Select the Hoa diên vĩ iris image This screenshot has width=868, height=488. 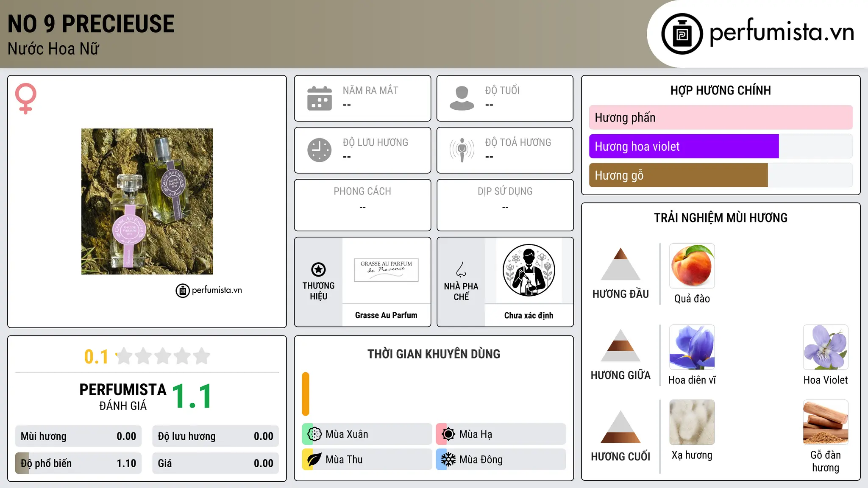[692, 347]
